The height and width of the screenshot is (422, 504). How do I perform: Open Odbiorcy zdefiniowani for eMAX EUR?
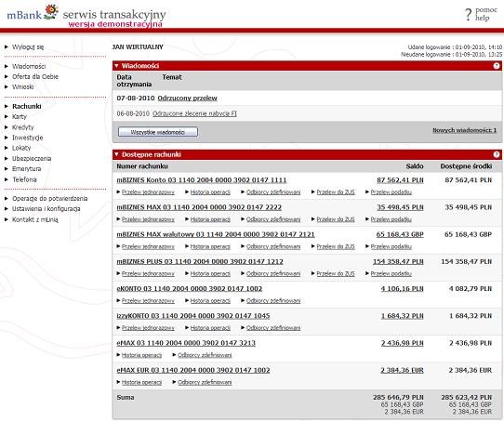click(x=205, y=382)
